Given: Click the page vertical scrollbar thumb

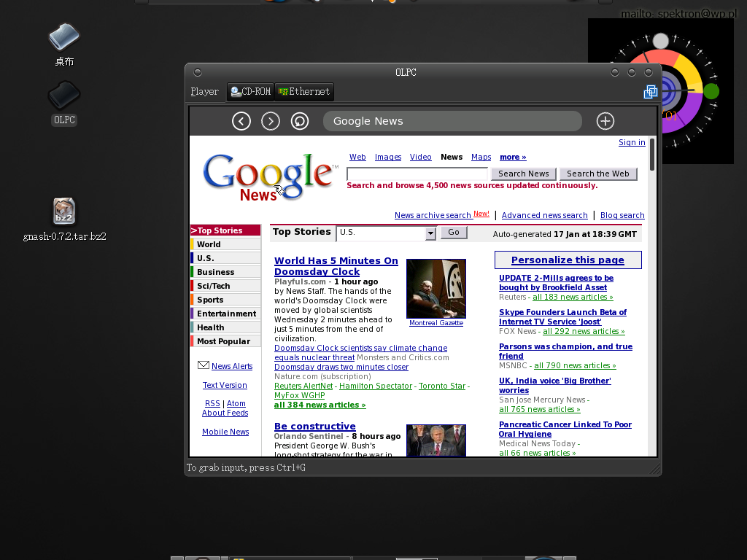Looking at the screenshot, I should click(x=651, y=154).
